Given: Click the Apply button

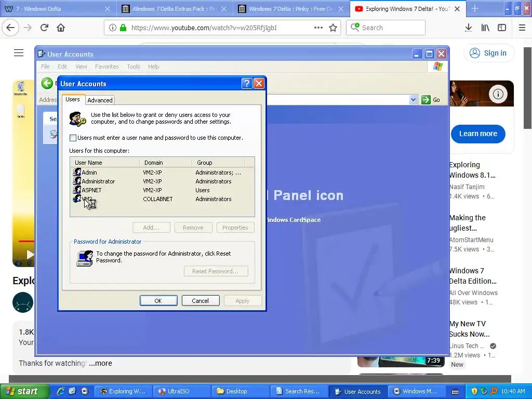Looking at the screenshot, I should (x=243, y=301).
